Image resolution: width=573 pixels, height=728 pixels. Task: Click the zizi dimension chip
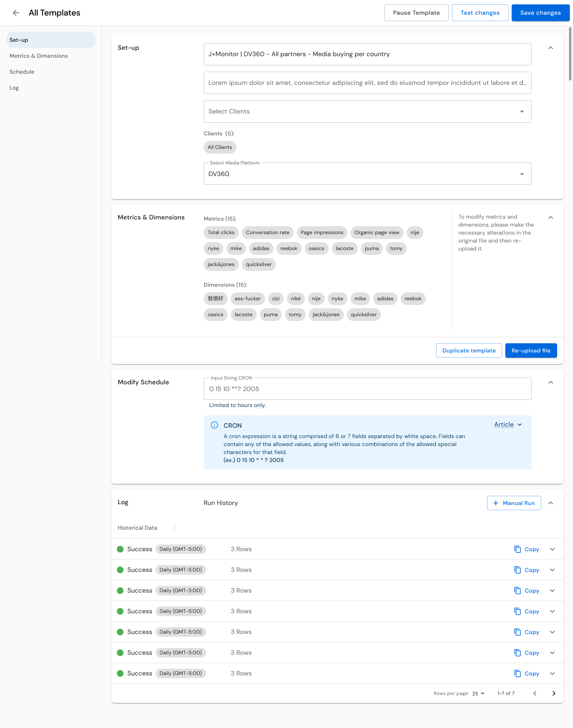point(276,299)
